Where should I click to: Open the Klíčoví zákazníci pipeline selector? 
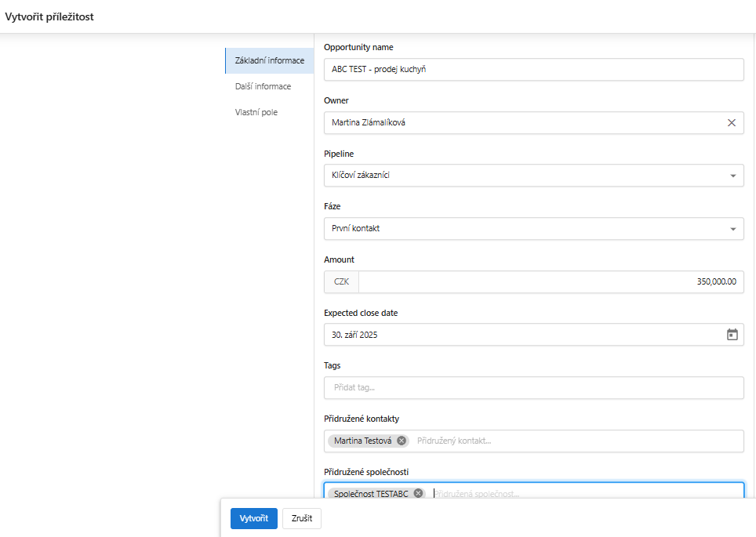tap(534, 176)
